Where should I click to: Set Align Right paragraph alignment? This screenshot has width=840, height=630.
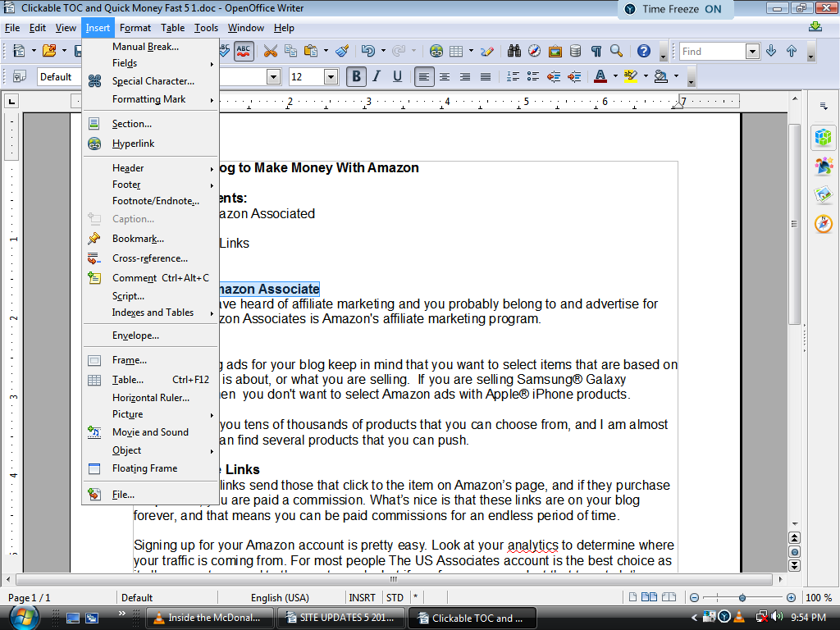(x=464, y=76)
